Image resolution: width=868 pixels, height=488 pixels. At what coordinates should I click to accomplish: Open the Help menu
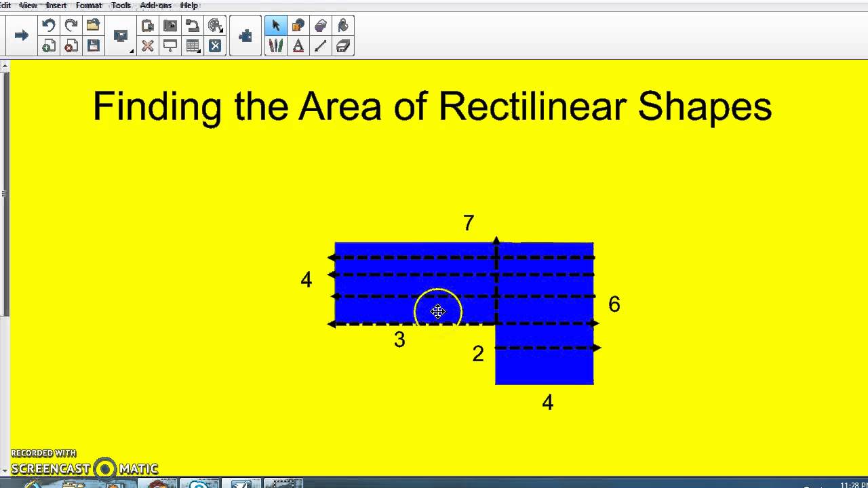coord(189,5)
